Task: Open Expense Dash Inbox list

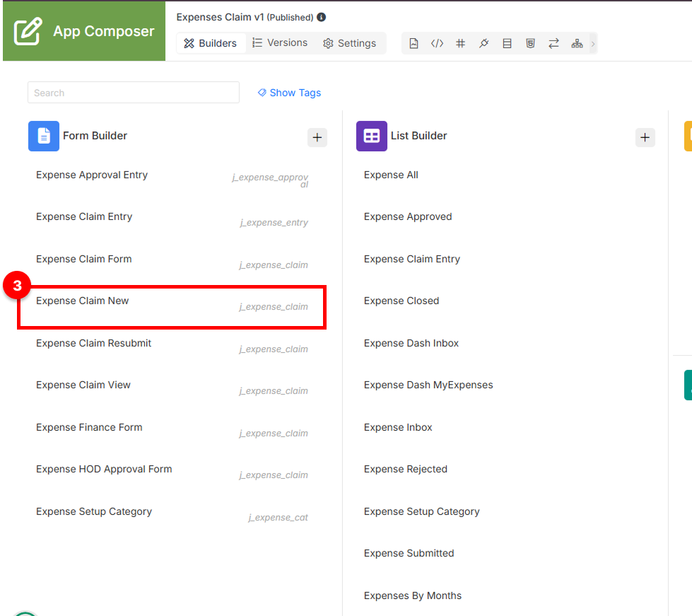Action: [x=411, y=343]
